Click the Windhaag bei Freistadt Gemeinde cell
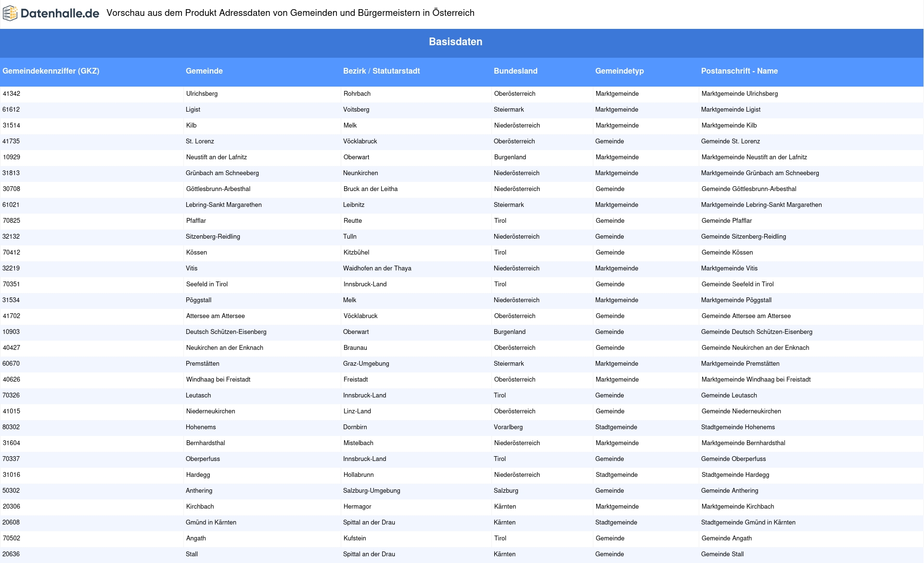 coord(262,380)
